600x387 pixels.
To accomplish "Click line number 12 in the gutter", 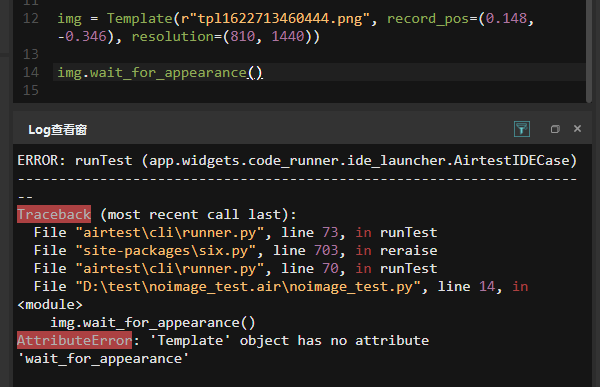I will pyautogui.click(x=31, y=18).
